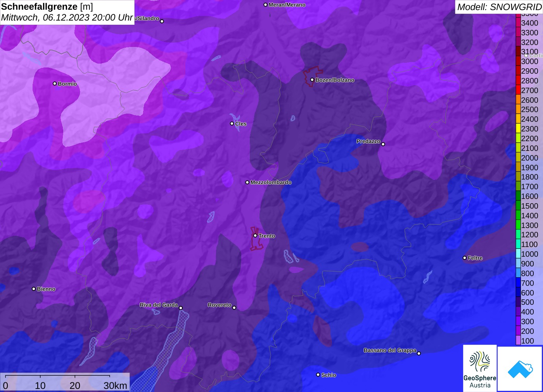This screenshot has width=543, height=392.
Task: Click the '2900' legend value
Action: (529, 71)
